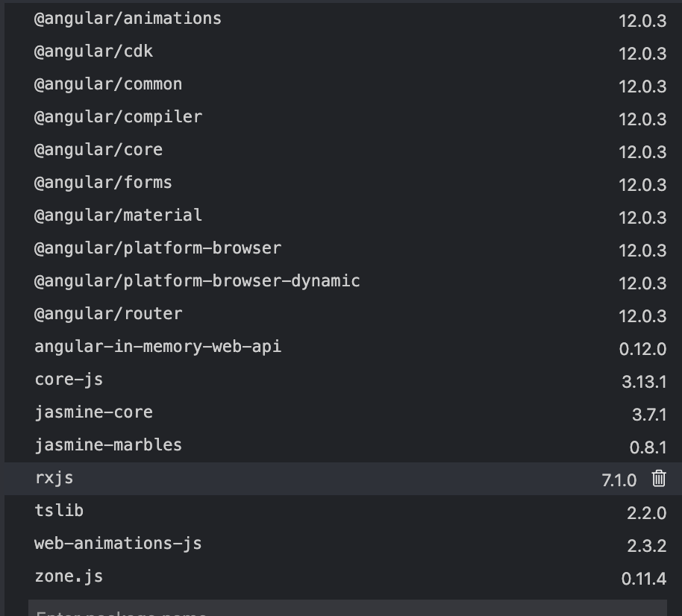
Task: Click the version number 7.1.0 beside rxjs
Action: click(x=619, y=480)
